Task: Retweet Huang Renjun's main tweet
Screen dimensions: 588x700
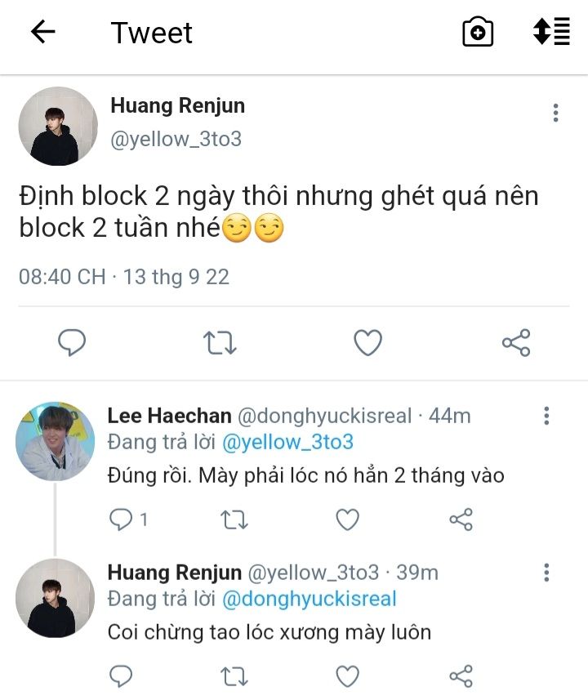Action: pos(219,343)
